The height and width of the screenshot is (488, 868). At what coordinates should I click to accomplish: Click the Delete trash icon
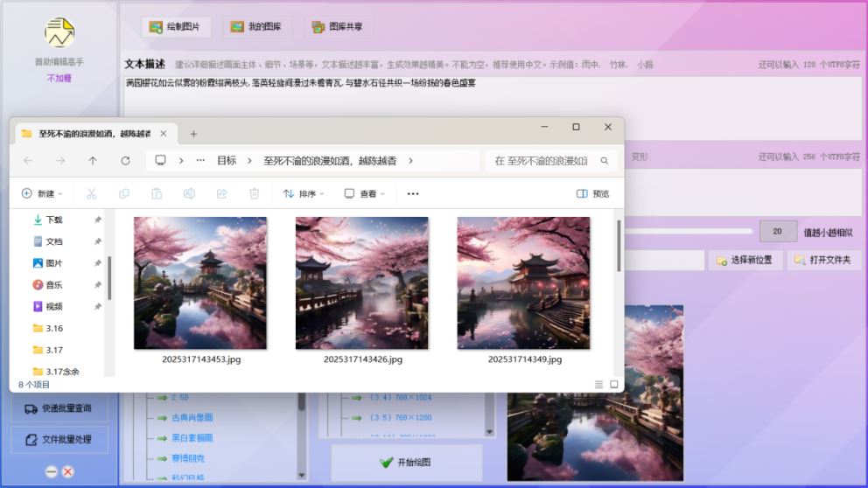(254, 193)
